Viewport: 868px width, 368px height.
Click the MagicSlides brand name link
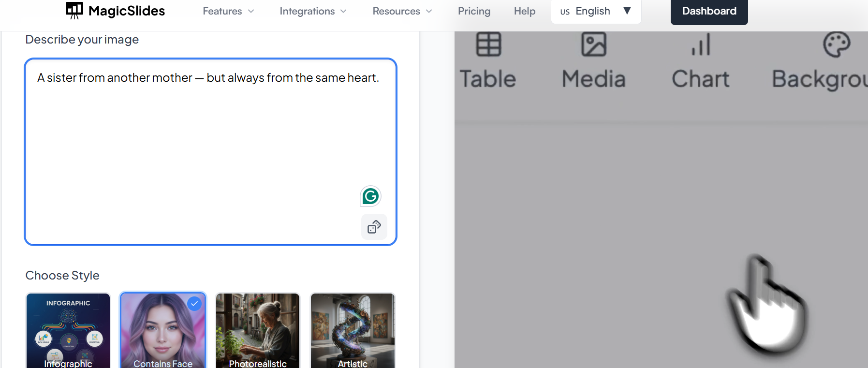coord(127,11)
